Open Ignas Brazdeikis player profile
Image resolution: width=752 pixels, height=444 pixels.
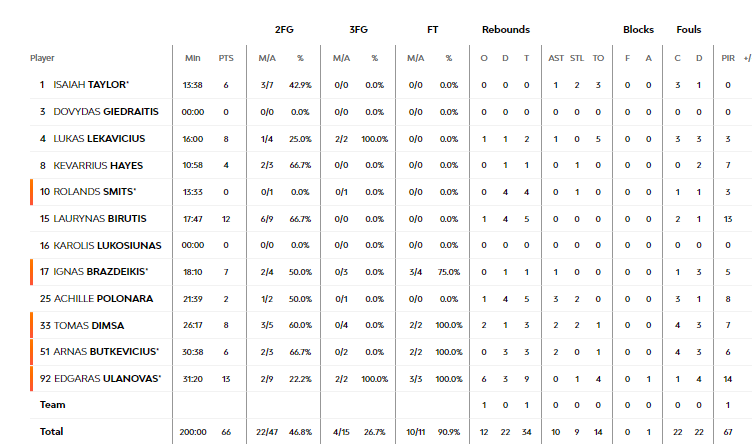[101, 272]
